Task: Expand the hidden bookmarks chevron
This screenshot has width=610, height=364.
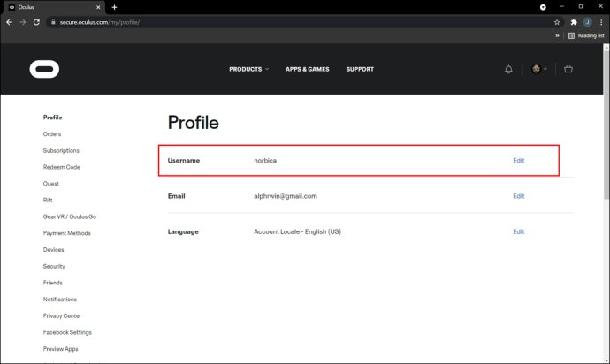Action: click(x=557, y=35)
